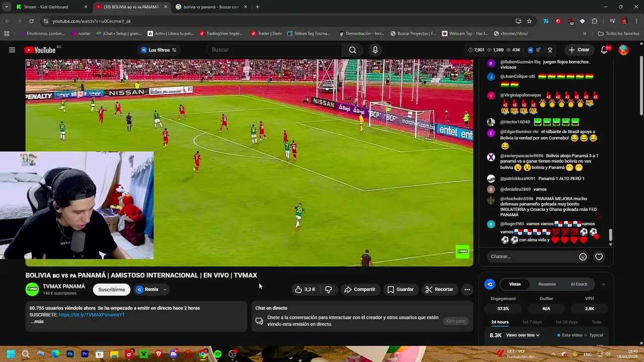
Task: Click the football match video player
Action: tap(249, 162)
